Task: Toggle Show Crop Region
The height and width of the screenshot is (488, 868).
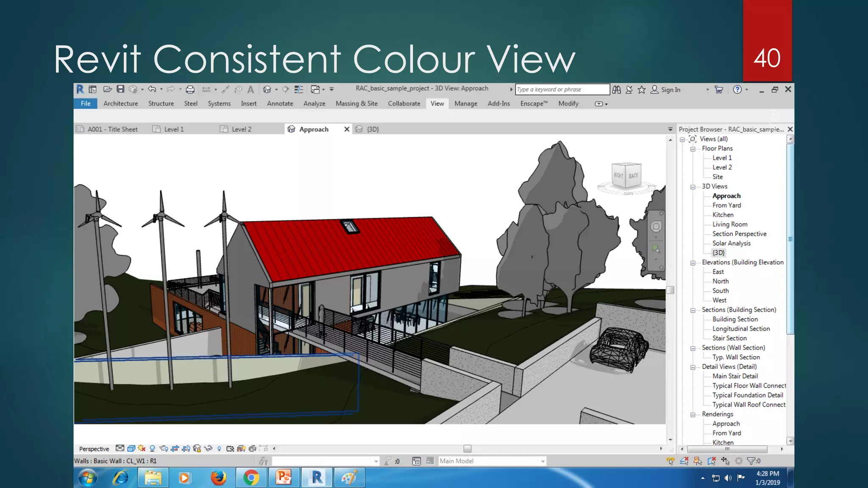Action: tap(186, 448)
